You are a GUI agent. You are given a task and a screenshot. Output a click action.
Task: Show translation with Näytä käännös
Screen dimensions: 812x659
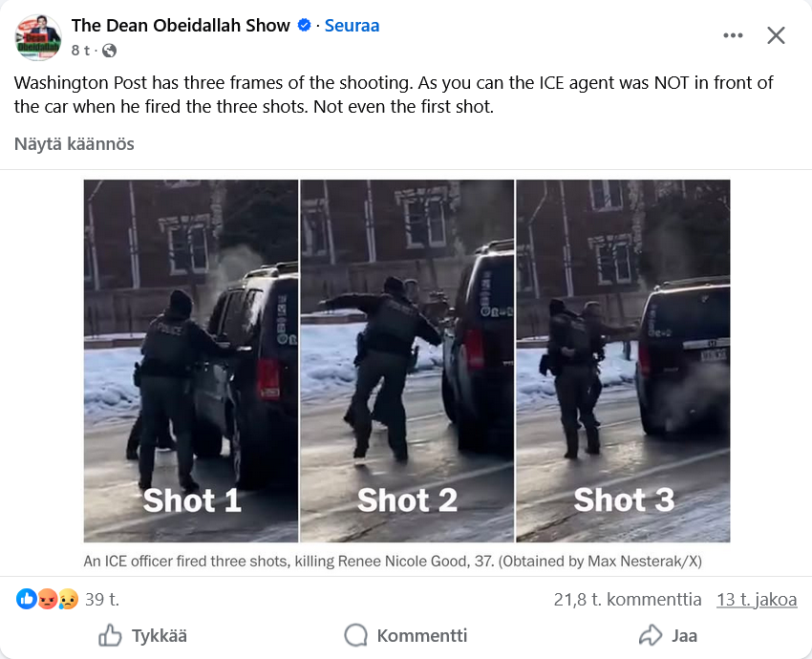point(75,144)
